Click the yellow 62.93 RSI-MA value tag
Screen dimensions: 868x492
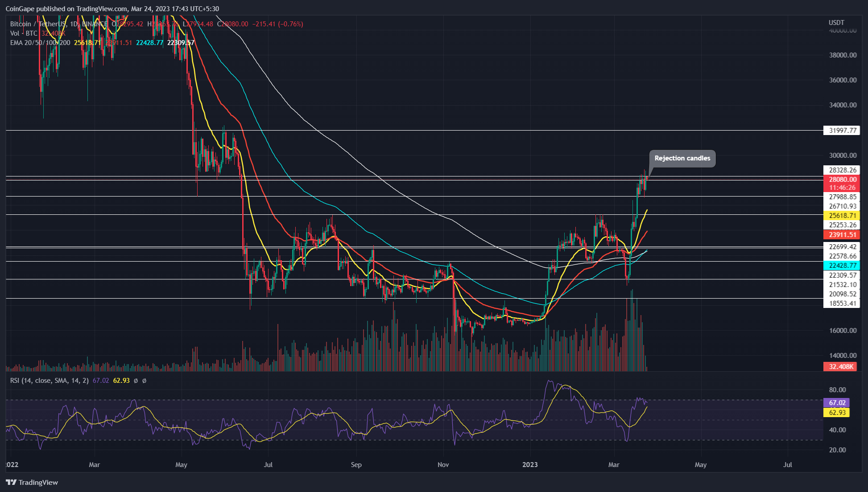tap(837, 412)
